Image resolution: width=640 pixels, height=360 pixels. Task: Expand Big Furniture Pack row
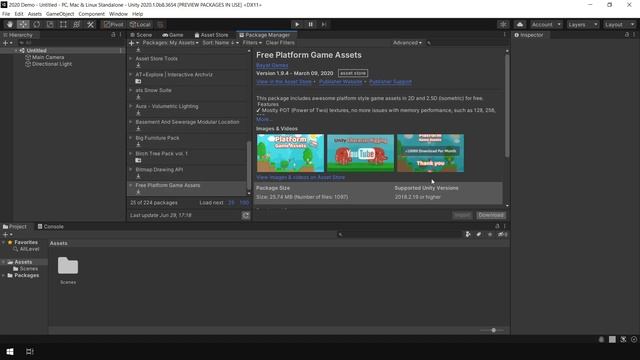pyautogui.click(x=131, y=138)
